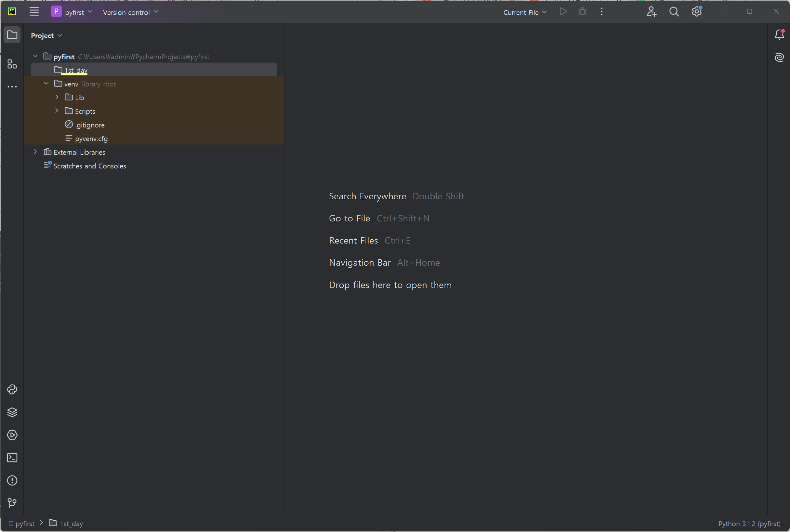Click the PyCharm logo icon
The height and width of the screenshot is (532, 790).
point(12,11)
